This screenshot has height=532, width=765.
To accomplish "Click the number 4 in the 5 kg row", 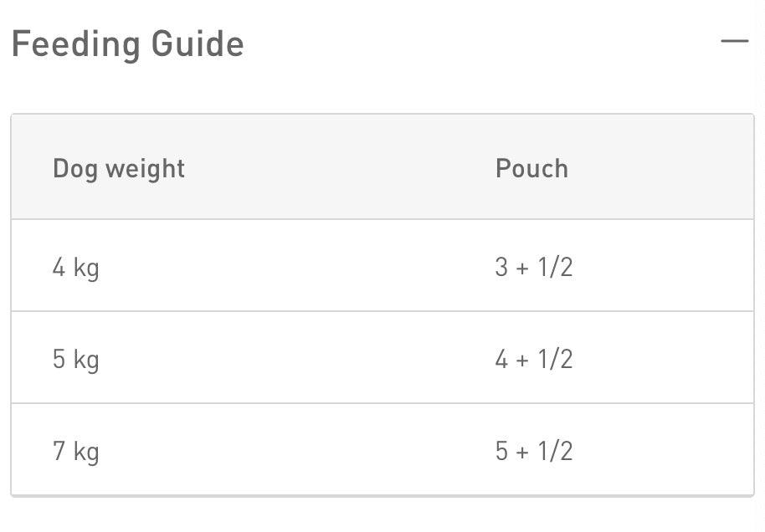I will (x=501, y=360).
